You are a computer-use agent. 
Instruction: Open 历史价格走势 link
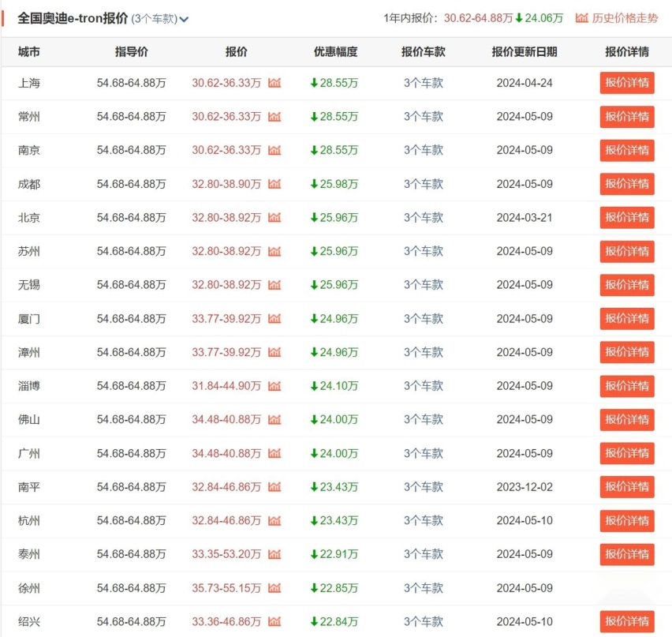pyautogui.click(x=625, y=18)
